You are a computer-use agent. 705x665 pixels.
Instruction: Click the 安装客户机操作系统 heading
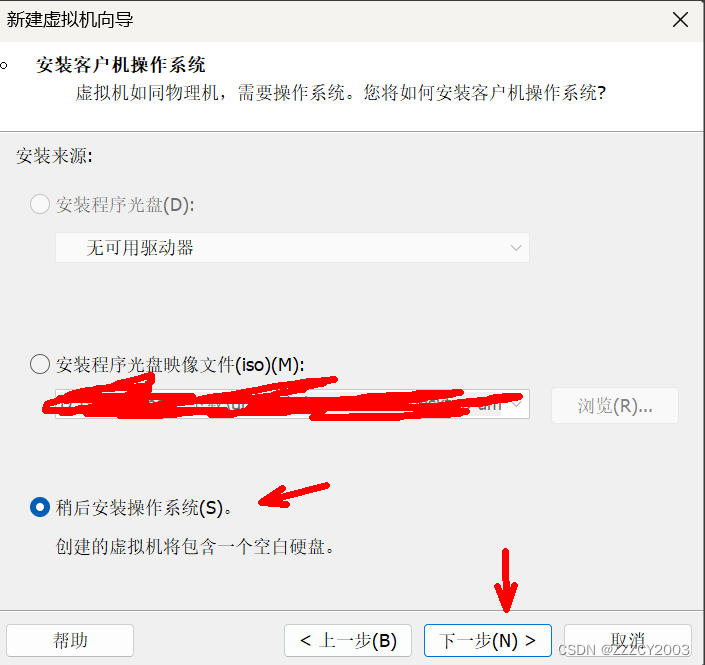click(120, 65)
